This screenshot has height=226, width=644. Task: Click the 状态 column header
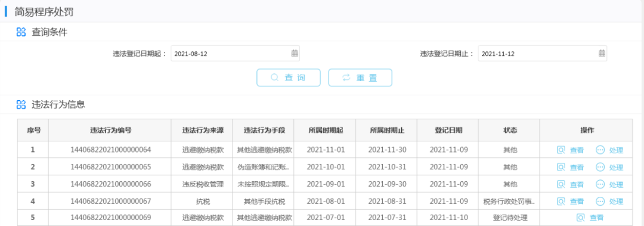(509, 130)
